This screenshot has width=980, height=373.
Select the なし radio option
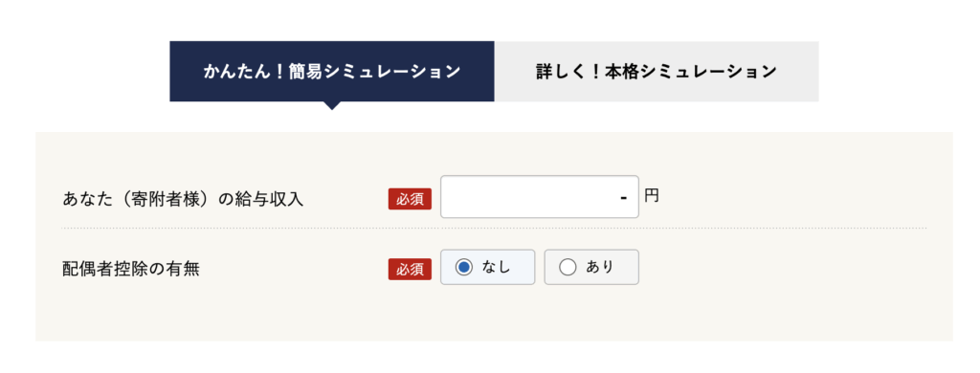[487, 268]
